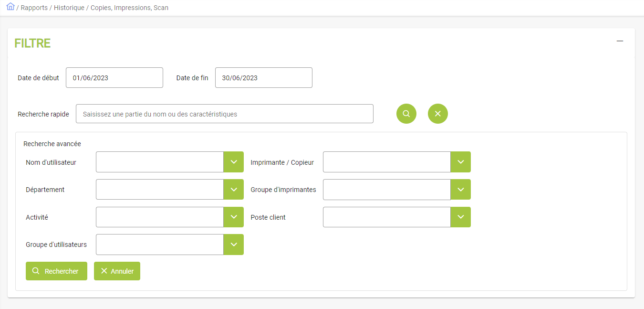Navigate to Historique in the breadcrumb
The image size is (644, 309).
pos(70,8)
